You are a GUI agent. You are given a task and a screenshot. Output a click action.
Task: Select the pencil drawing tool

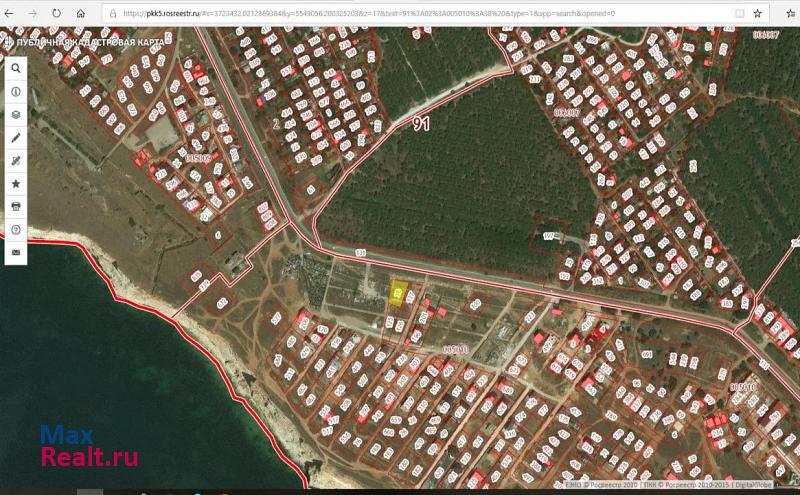click(x=16, y=137)
